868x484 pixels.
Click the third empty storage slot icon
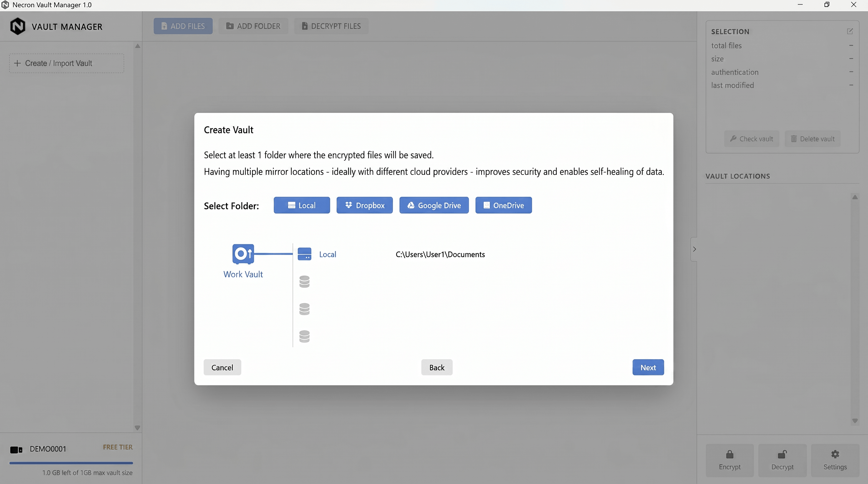point(304,309)
